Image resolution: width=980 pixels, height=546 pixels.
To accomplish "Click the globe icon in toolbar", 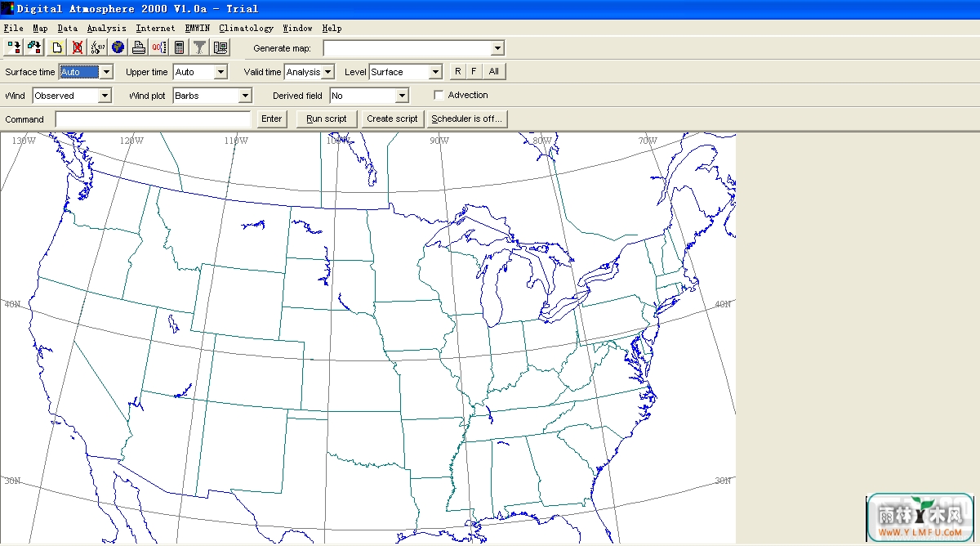I will pyautogui.click(x=118, y=47).
